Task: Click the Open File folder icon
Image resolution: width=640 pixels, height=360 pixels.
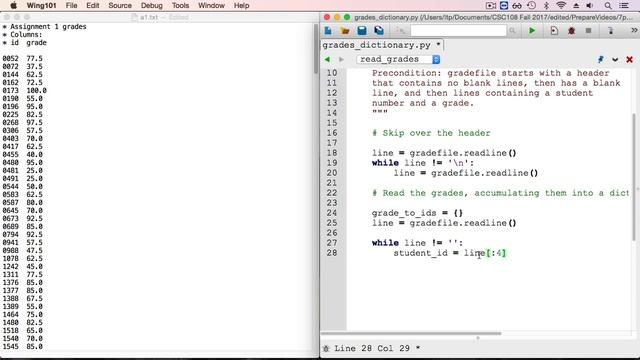Action: pos(345,31)
